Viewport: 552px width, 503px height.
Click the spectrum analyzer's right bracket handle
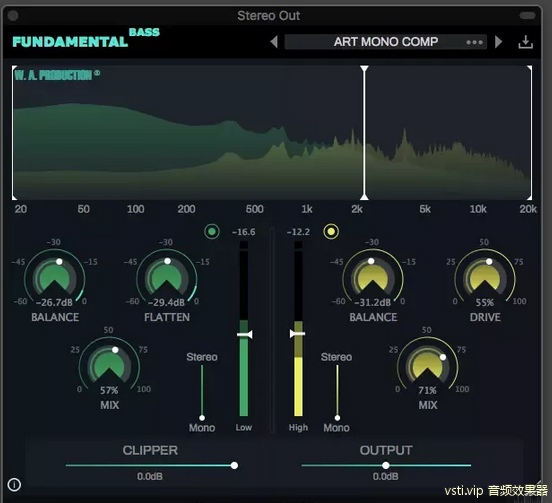click(x=530, y=133)
